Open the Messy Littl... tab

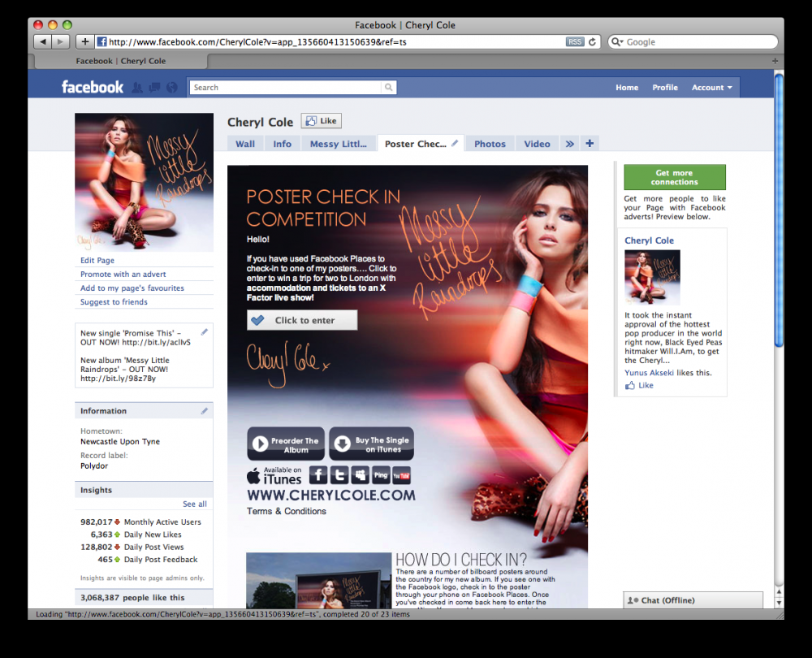[338, 144]
